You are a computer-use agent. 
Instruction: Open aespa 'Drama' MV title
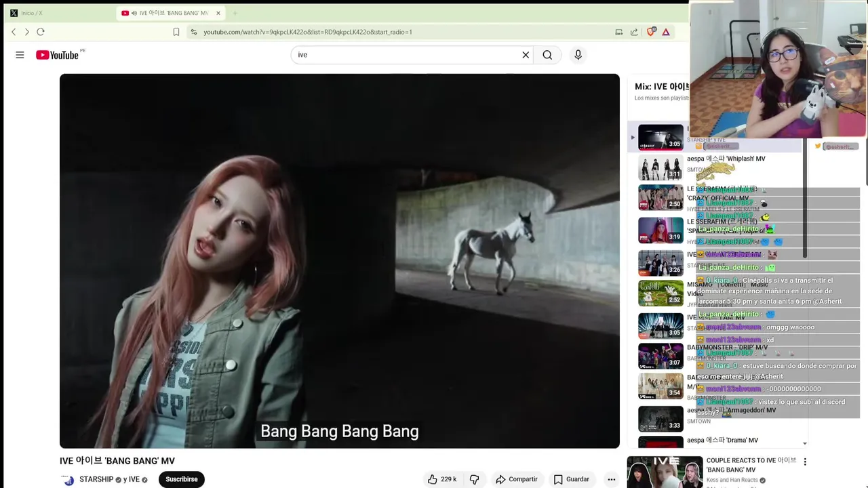pos(722,440)
